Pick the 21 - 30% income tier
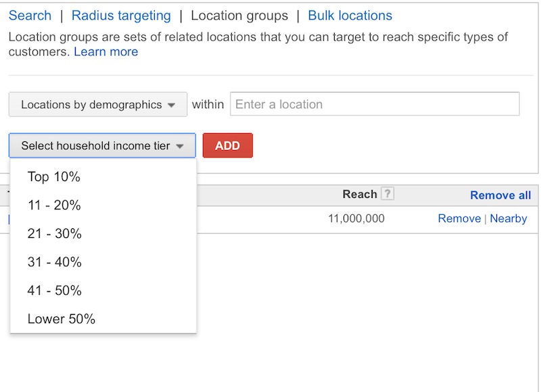541x392 pixels. pos(55,234)
